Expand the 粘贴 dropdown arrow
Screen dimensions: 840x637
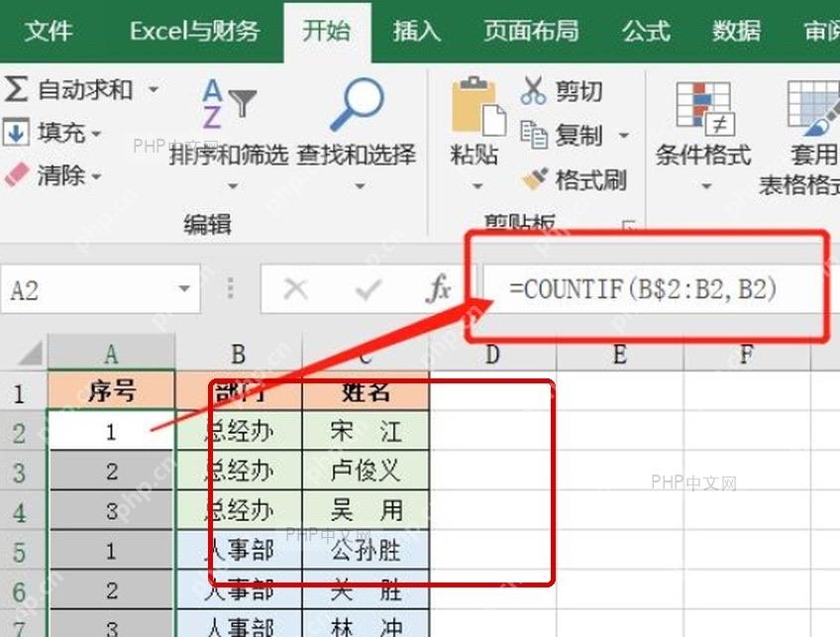tap(477, 186)
